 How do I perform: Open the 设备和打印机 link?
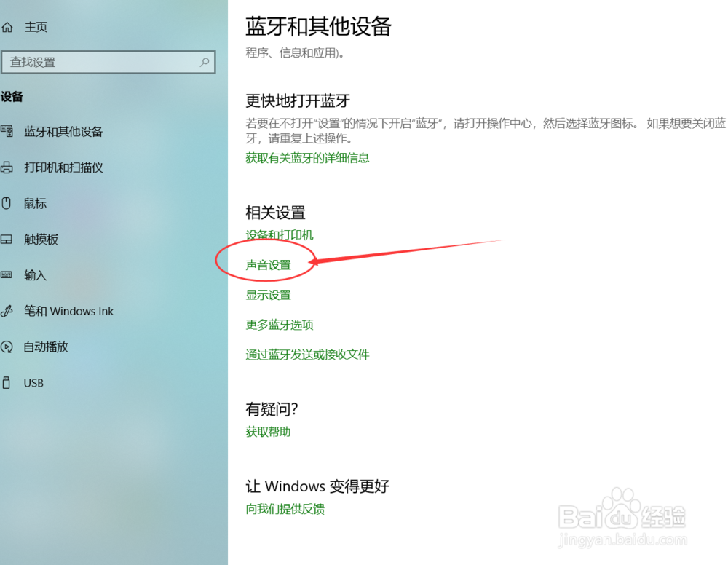pyautogui.click(x=280, y=235)
